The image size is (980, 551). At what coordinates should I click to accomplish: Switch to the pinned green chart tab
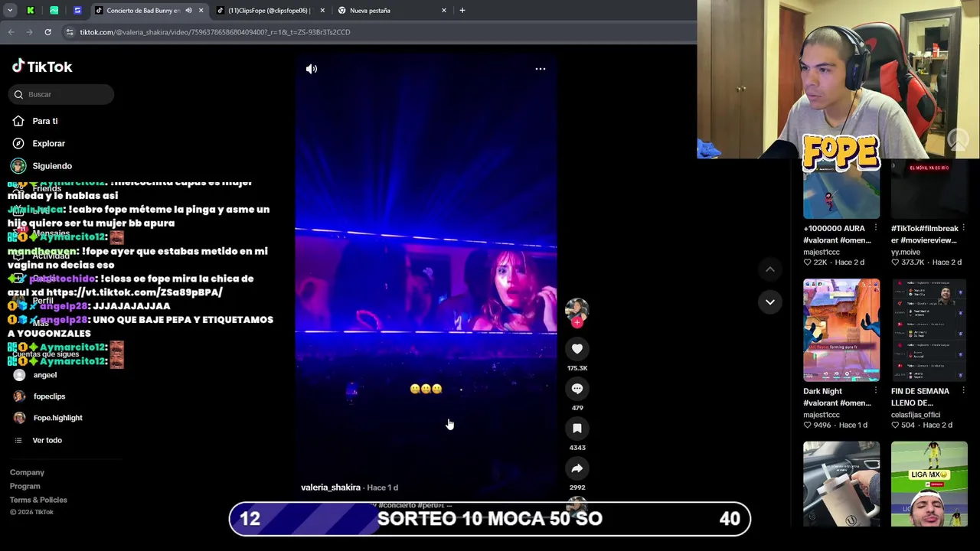pyautogui.click(x=54, y=11)
